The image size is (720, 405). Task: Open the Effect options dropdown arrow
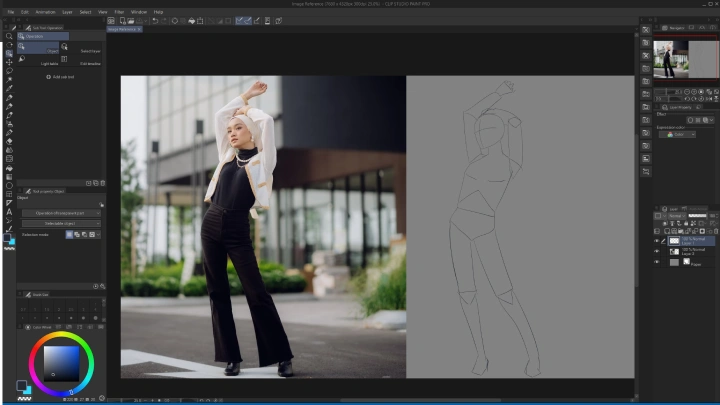(x=711, y=120)
